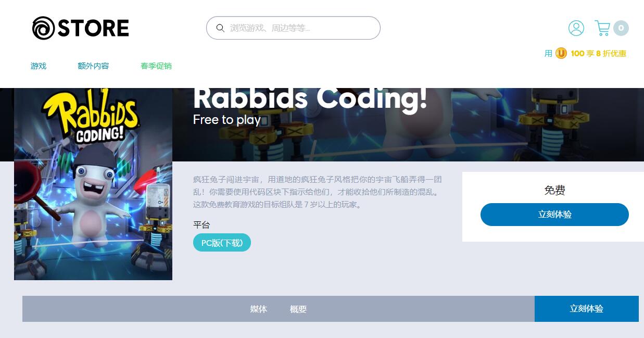Click the cart item count badge
The image size is (644, 338).
pyautogui.click(x=621, y=28)
